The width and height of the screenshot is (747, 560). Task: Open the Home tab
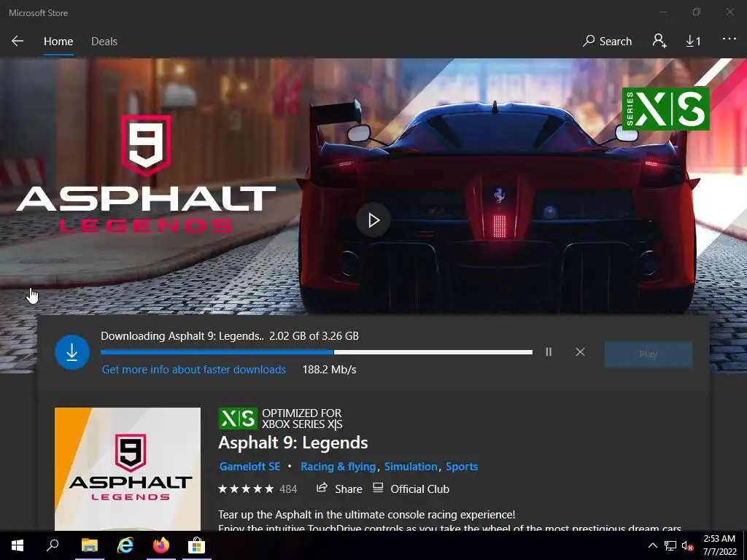click(58, 42)
